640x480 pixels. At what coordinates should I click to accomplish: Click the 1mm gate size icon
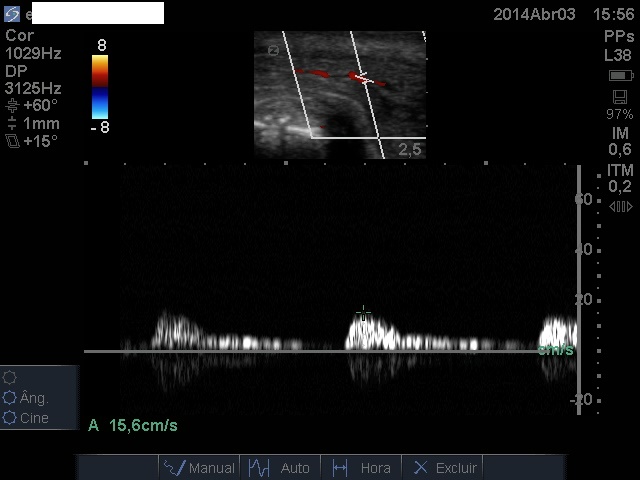12,124
